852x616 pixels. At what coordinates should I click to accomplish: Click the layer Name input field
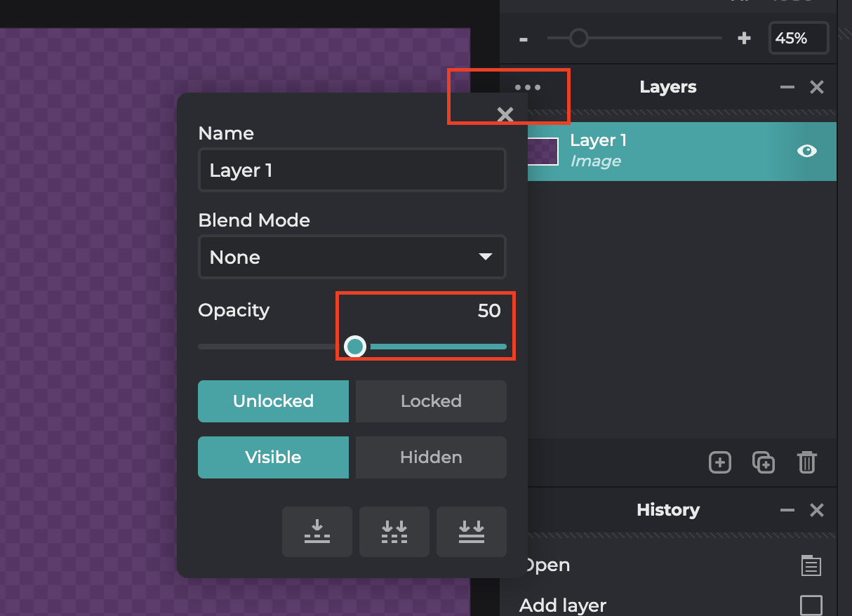(352, 170)
